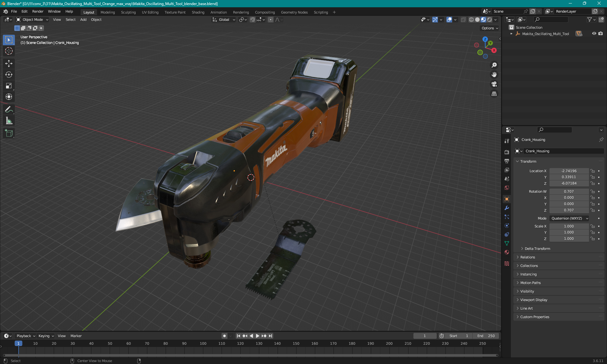Switch to the Shading workspace tab
607x364 pixels.
(x=198, y=12)
